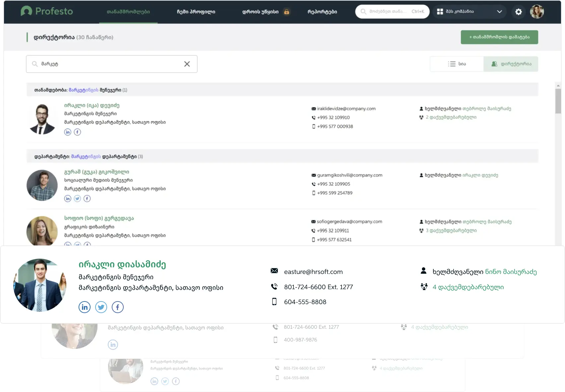
Task: Open Facebook icon for ირაკლი დიასამიძე
Action: 118,307
